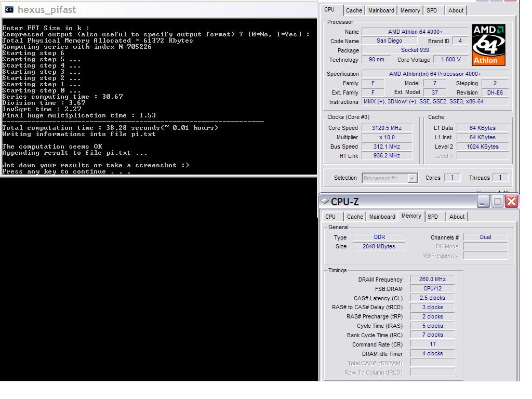Click the Code Name value 'San Diego'

pos(390,41)
